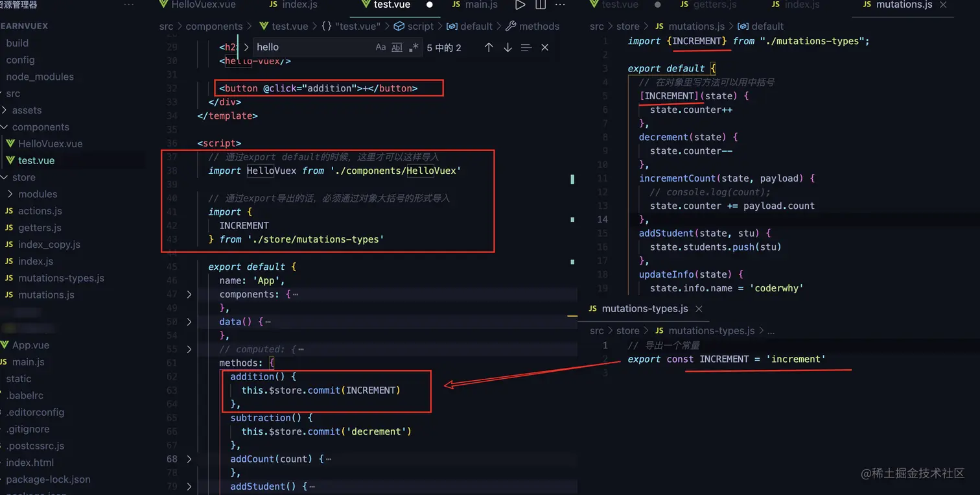
Task: Open the .babelrc file
Action: (25, 396)
